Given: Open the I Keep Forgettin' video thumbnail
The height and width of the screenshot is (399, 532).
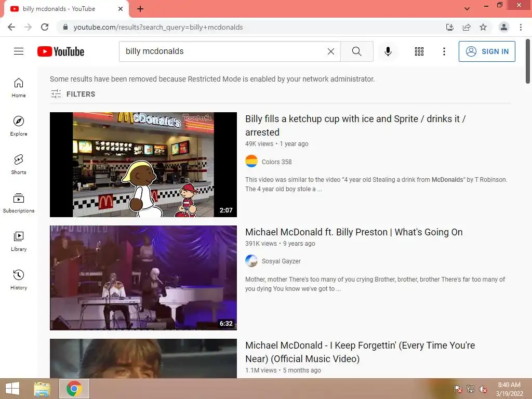Looking at the screenshot, I should click(143, 358).
